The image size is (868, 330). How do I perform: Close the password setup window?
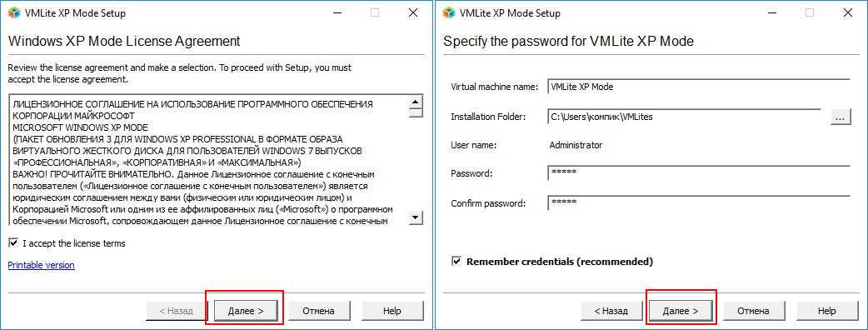click(x=847, y=12)
